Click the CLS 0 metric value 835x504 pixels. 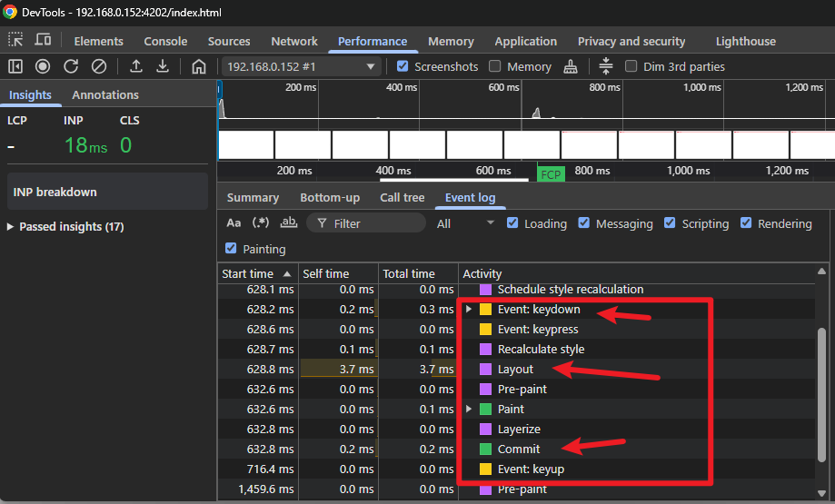125,144
